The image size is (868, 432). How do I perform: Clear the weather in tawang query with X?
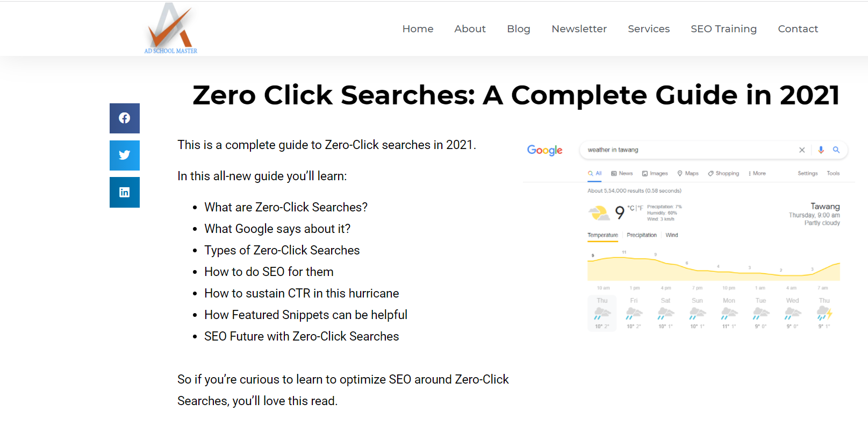coord(802,150)
